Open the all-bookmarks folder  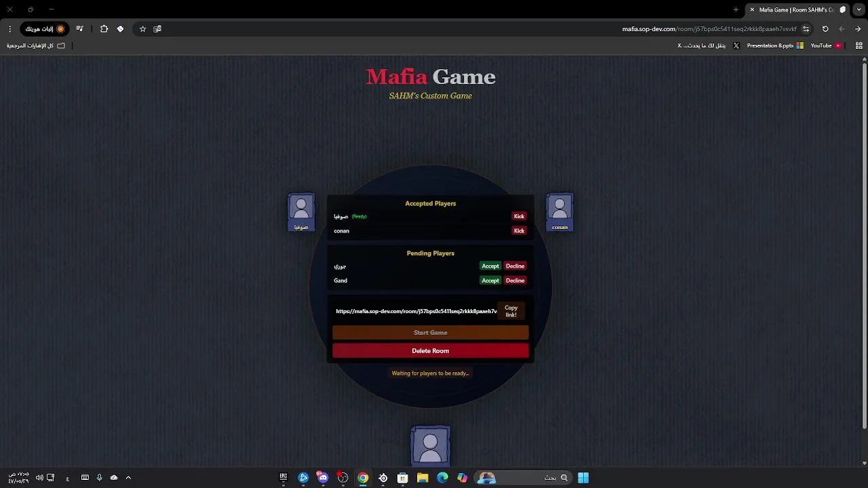(36, 45)
